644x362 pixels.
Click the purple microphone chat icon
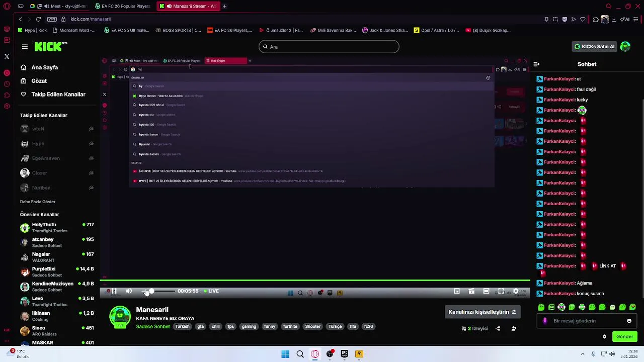click(545, 321)
